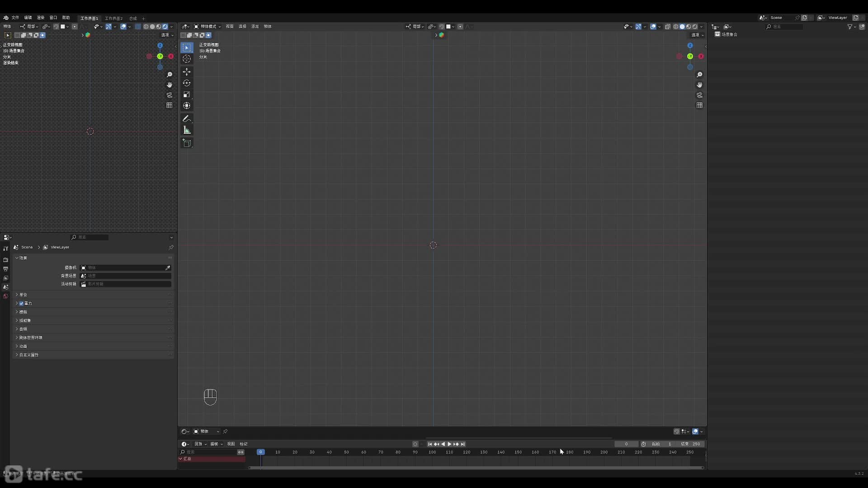Viewport: 868px width, 488px height.
Task: Toggle orthographic grid icon in main viewport
Action: (699, 105)
